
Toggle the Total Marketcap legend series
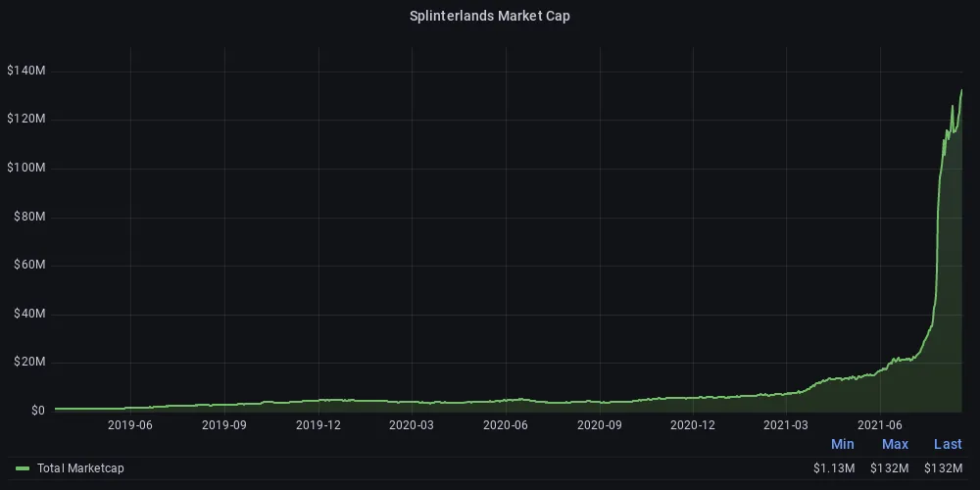(x=80, y=468)
